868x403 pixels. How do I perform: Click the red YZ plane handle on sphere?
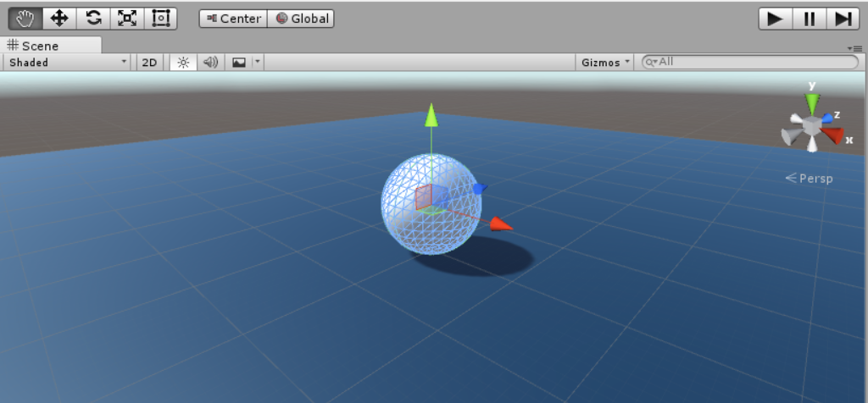[x=424, y=196]
